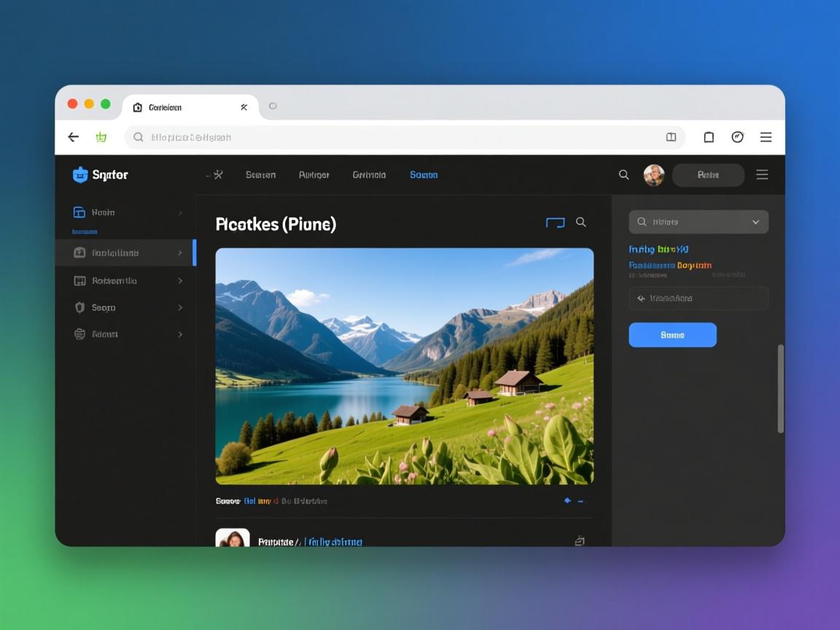Click the blue rectangle view icon beside title
This screenshot has width=840, height=630.
556,223
